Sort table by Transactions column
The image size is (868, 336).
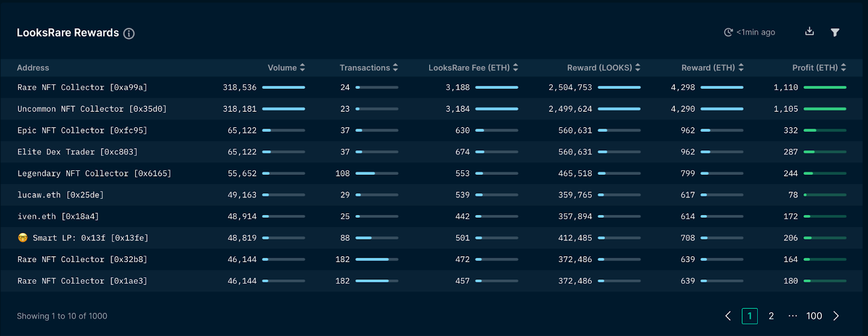point(369,68)
